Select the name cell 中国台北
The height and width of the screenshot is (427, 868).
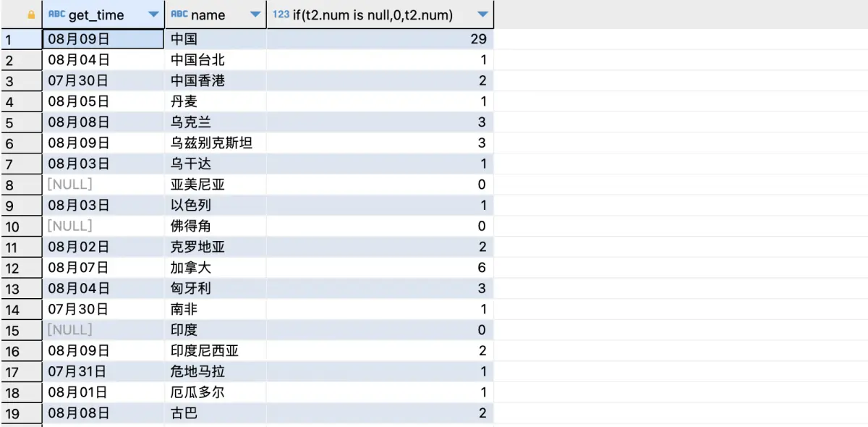coord(216,60)
